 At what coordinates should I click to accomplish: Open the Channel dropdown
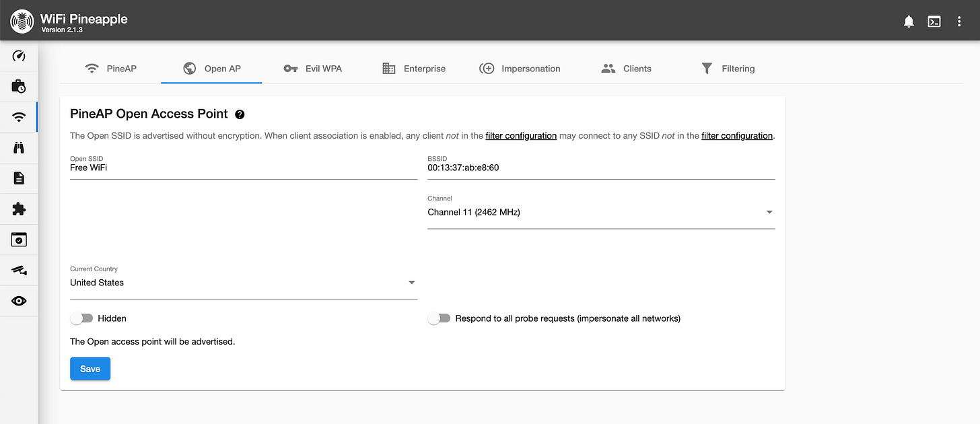pyautogui.click(x=769, y=212)
